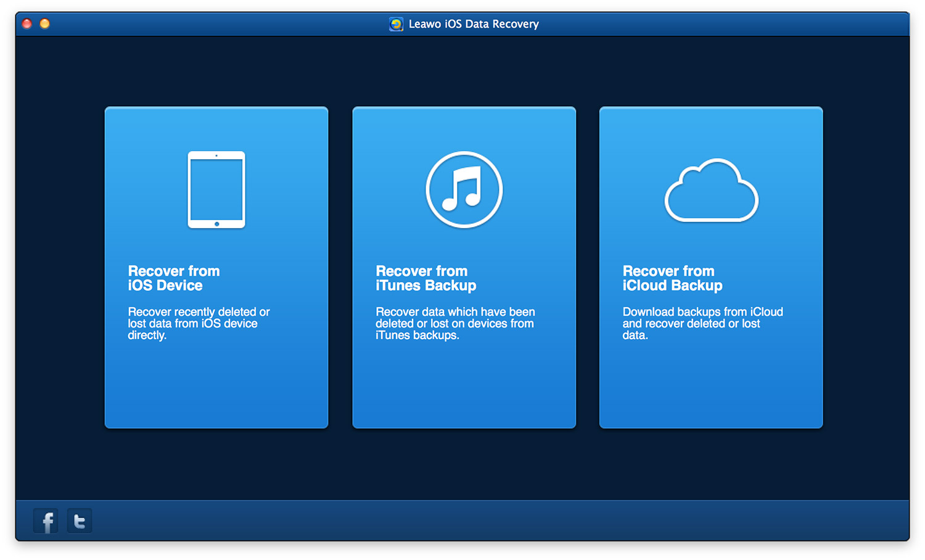The width and height of the screenshot is (925, 560).
Task: Click "Download backups from iCloud" description
Action: tap(702, 323)
